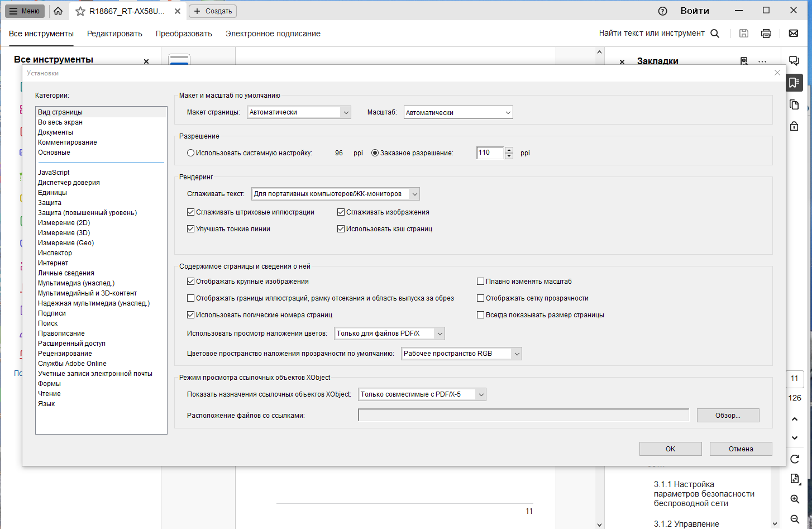Click the search magnifier icon
The image size is (812, 529).
click(715, 34)
